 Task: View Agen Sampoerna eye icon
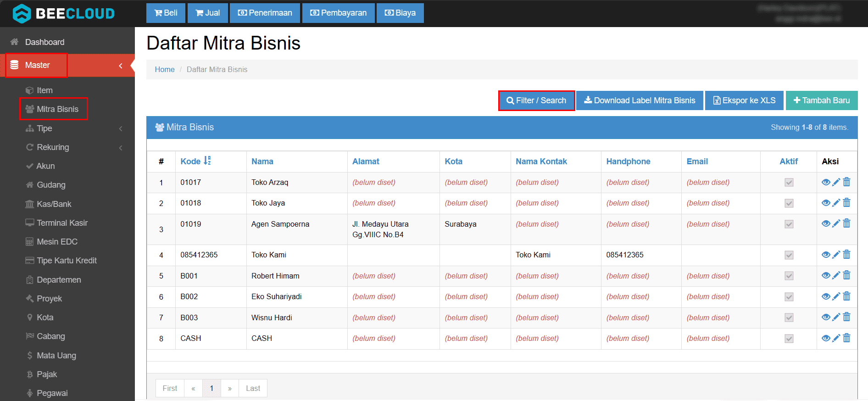point(826,223)
